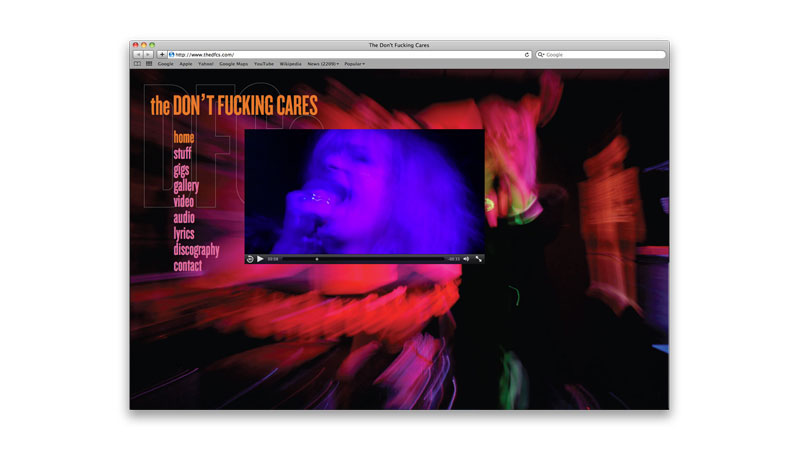Open the discography section
Image resolution: width=800 pixels, height=463 pixels.
196,250
